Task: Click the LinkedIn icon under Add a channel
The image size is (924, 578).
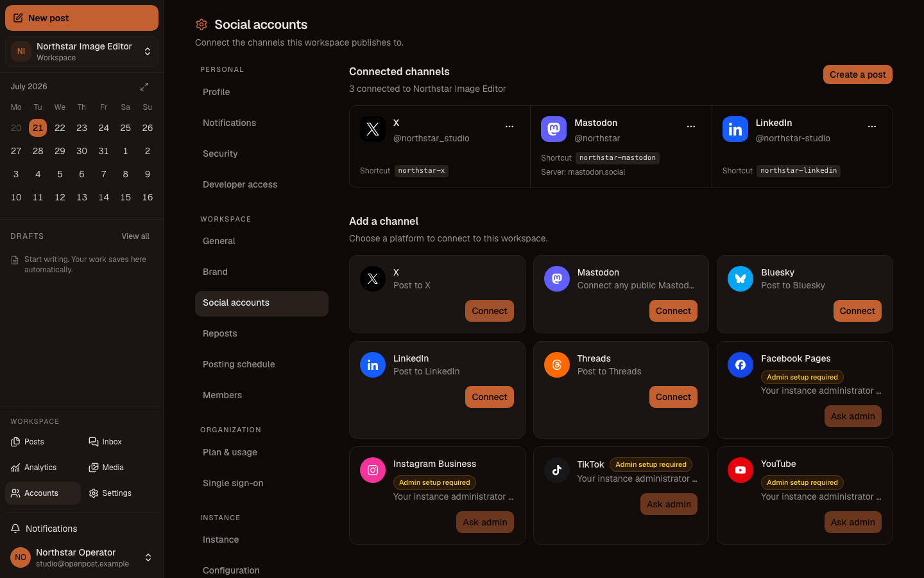Action: point(373,365)
